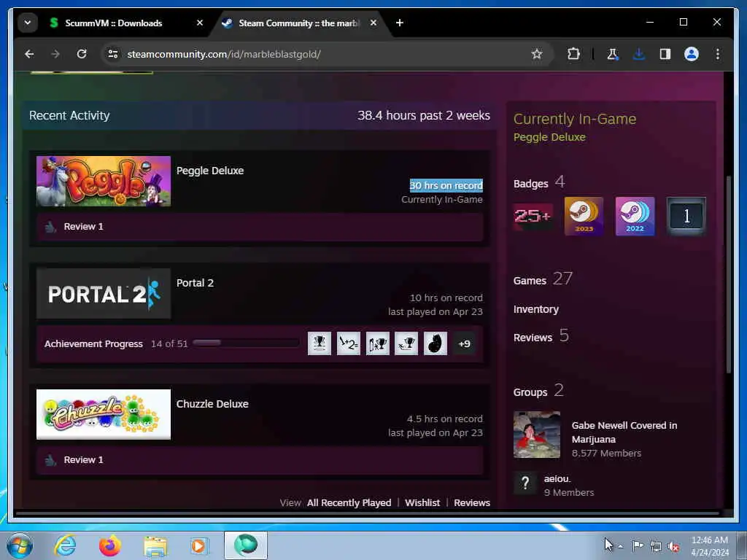
Task: Open the first Portal 2 trophy achievement icon
Action: (x=320, y=343)
